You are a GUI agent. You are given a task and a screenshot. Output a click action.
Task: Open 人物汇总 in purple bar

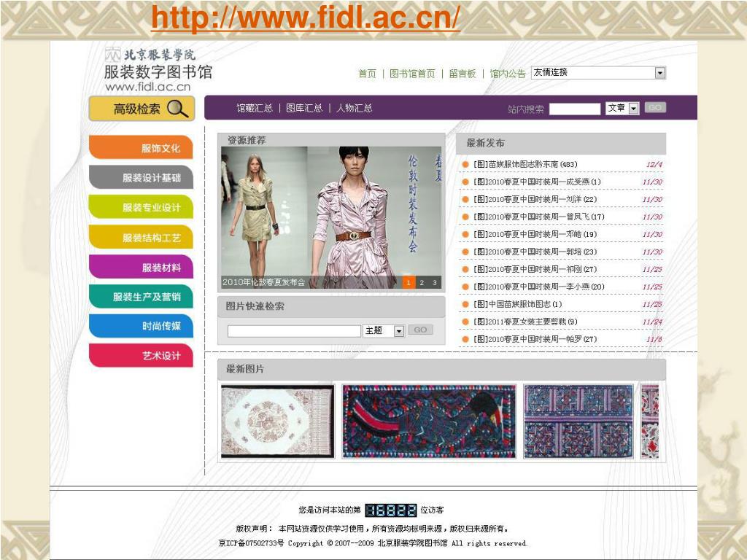coord(354,108)
